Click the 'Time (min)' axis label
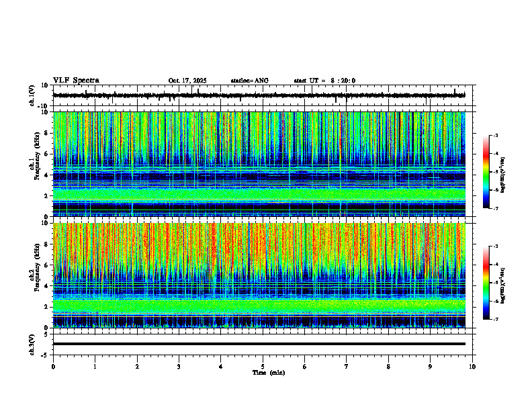The width and height of the screenshot is (532, 411). pyautogui.click(x=269, y=373)
